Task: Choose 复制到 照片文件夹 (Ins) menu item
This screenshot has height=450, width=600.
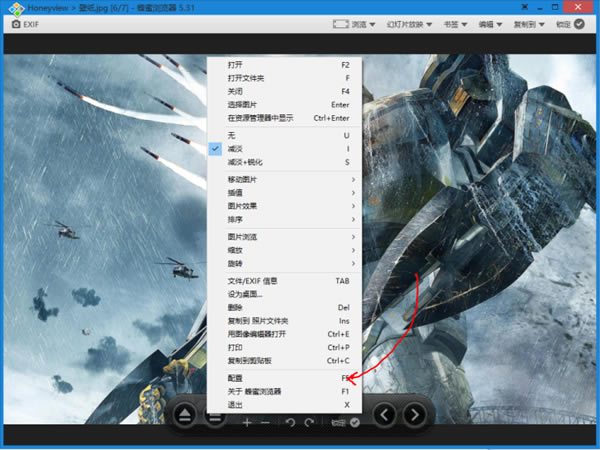Action: 284,321
